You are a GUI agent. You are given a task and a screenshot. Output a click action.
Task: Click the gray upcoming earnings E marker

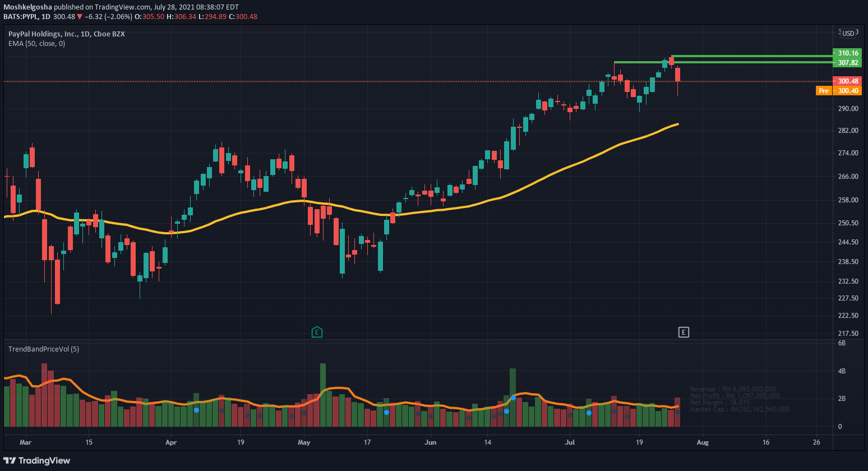tap(684, 333)
